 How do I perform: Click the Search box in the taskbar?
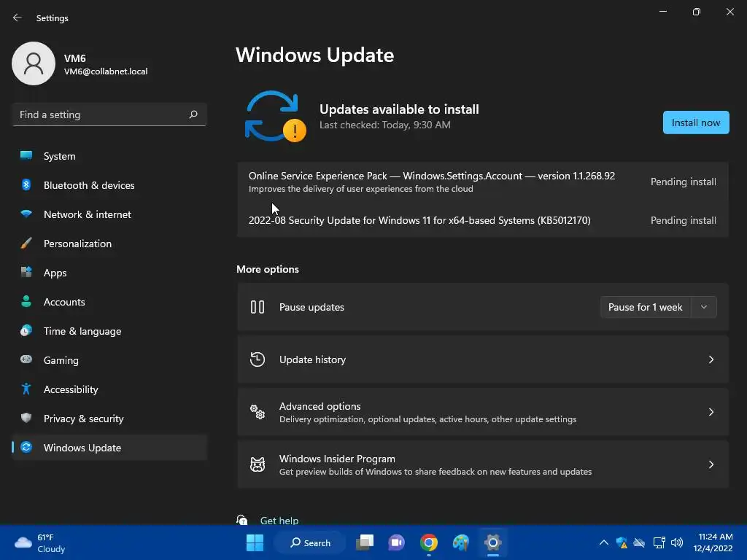pos(311,542)
